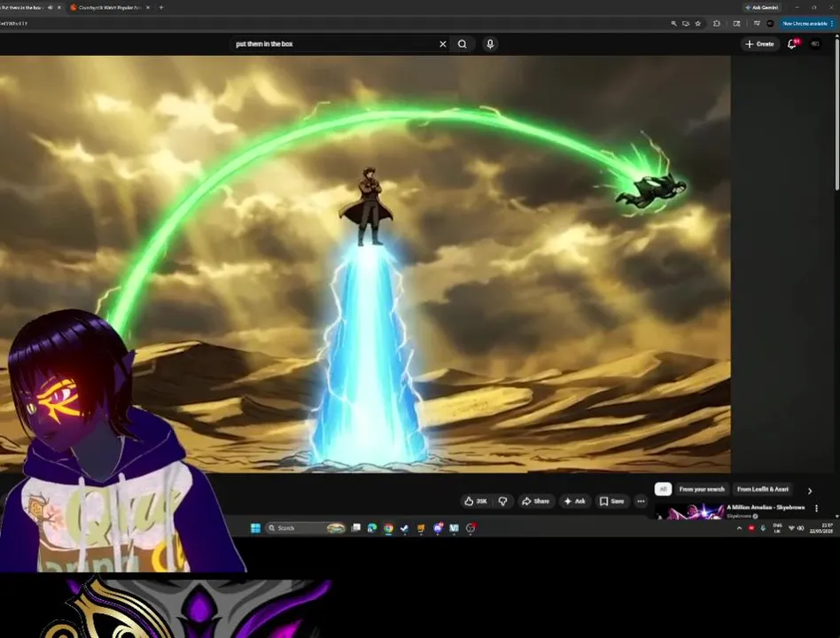Image resolution: width=840 pixels, height=638 pixels.
Task: Open the Create menu on YouTube
Action: pyautogui.click(x=759, y=44)
